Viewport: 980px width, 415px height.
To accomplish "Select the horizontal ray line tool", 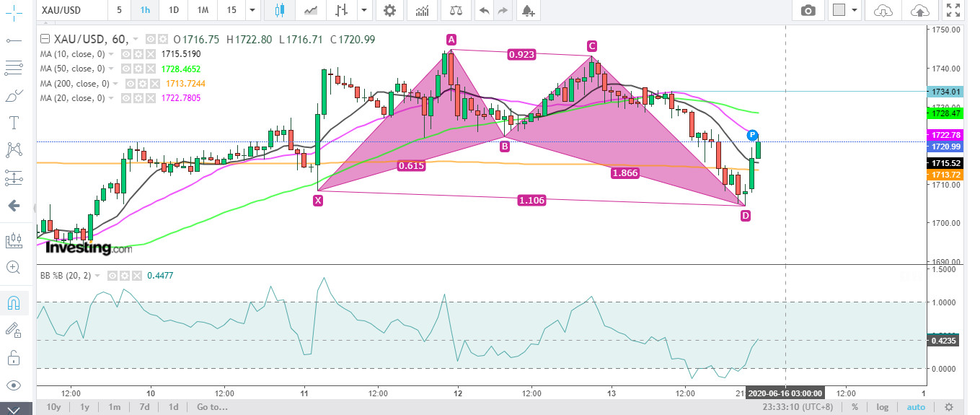I will (13, 40).
